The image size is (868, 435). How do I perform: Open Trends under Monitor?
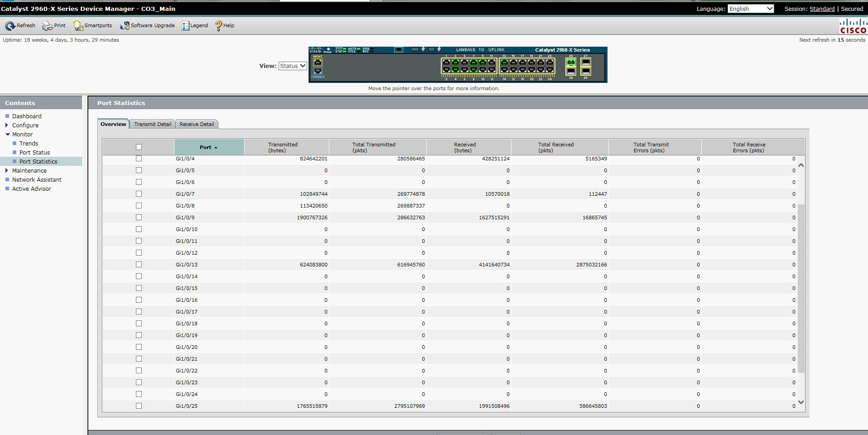(x=29, y=143)
